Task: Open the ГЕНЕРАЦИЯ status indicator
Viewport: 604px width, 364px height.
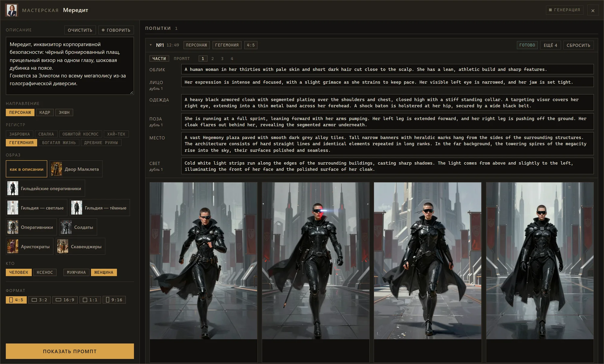Action: pyautogui.click(x=564, y=10)
